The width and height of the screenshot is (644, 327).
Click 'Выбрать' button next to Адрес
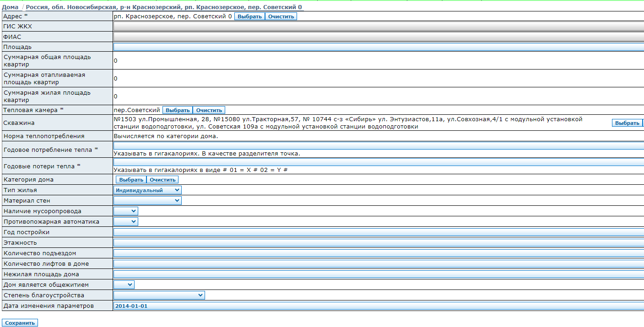pyautogui.click(x=249, y=16)
